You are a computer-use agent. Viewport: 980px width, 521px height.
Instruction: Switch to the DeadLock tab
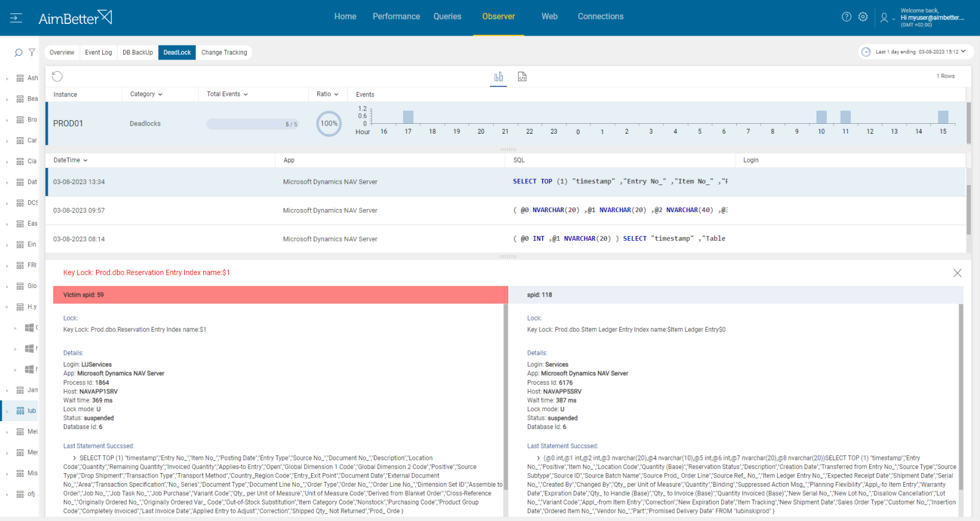177,53
